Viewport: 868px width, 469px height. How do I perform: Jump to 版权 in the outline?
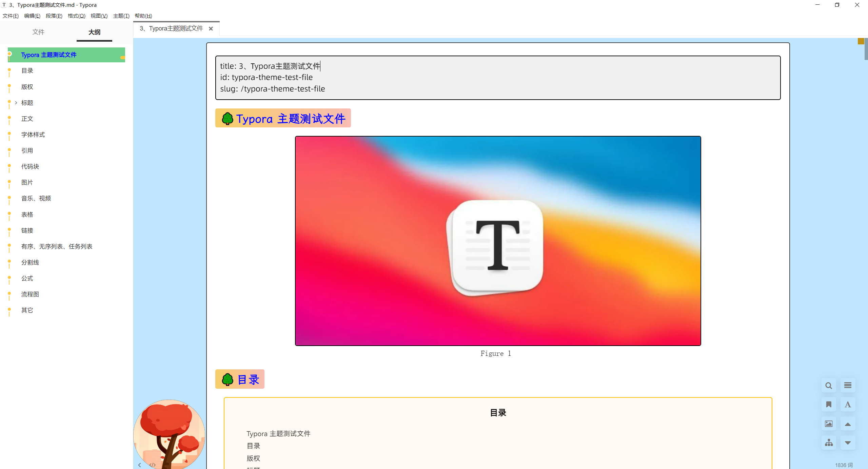click(x=27, y=87)
